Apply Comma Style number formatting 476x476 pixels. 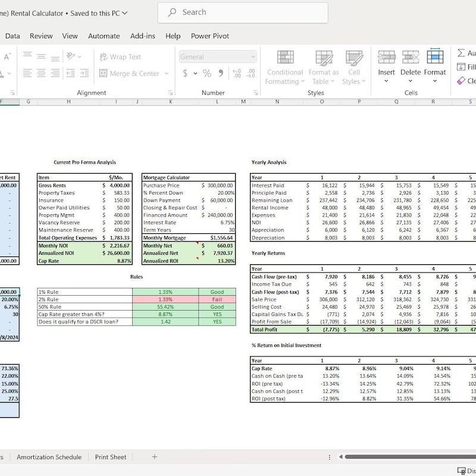[x=221, y=73]
